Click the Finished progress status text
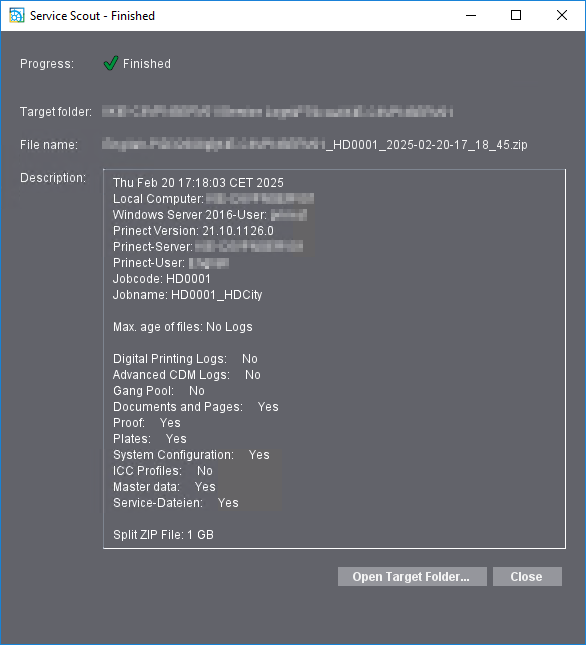The image size is (586, 645). [147, 64]
